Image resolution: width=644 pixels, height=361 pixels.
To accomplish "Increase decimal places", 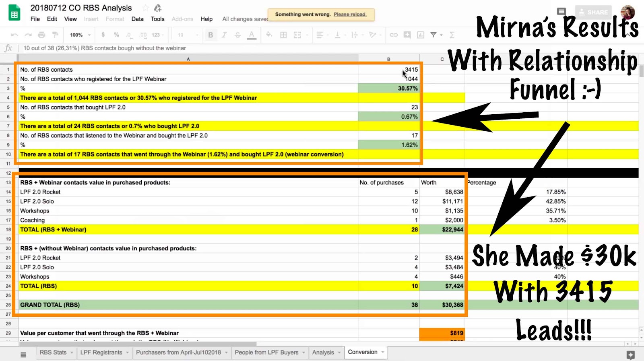I will [x=143, y=35].
